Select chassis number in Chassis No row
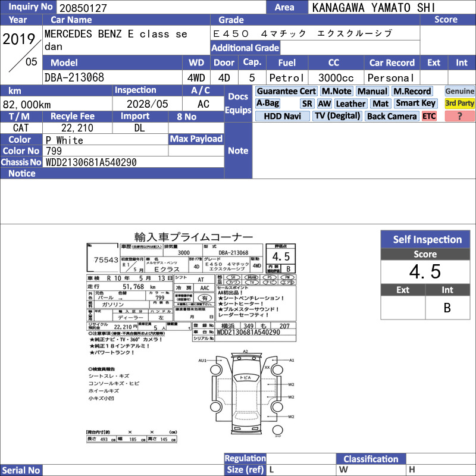 pos(91,162)
